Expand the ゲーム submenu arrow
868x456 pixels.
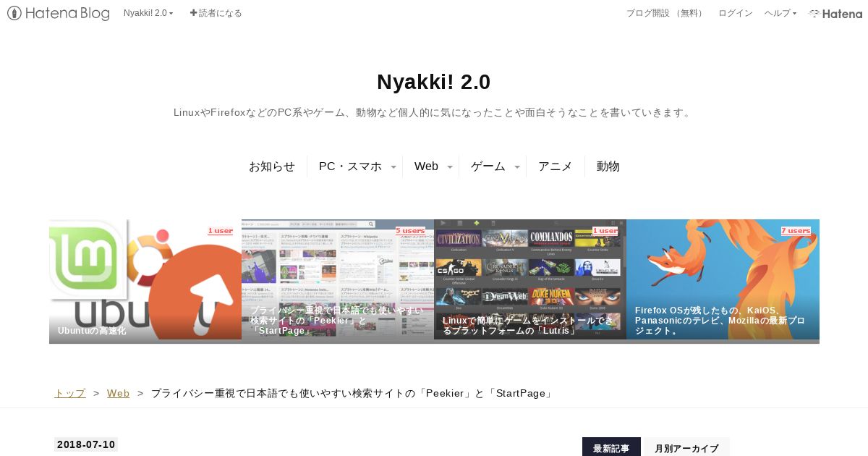coord(517,167)
